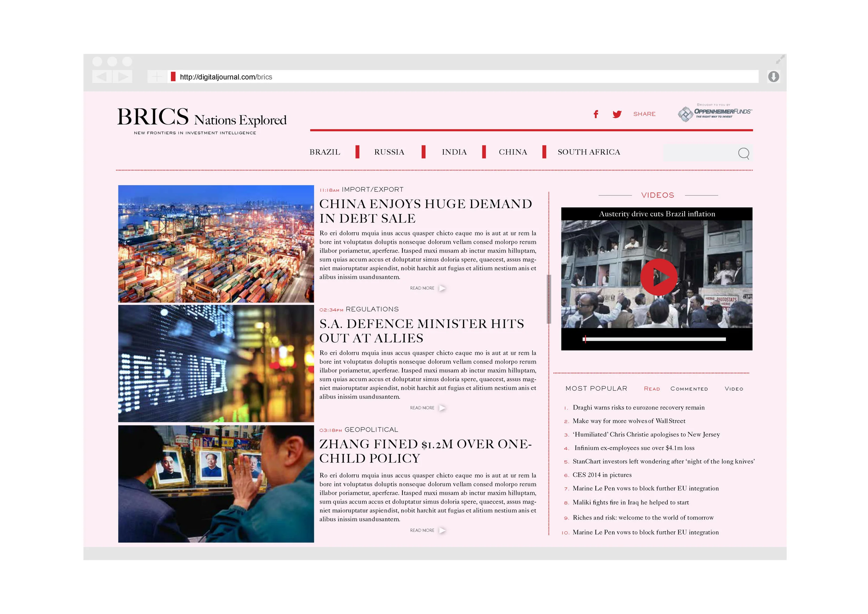Click the browser download arrow icon
Image resolution: width=868 pixels, height=614 pixels.
coord(773,77)
